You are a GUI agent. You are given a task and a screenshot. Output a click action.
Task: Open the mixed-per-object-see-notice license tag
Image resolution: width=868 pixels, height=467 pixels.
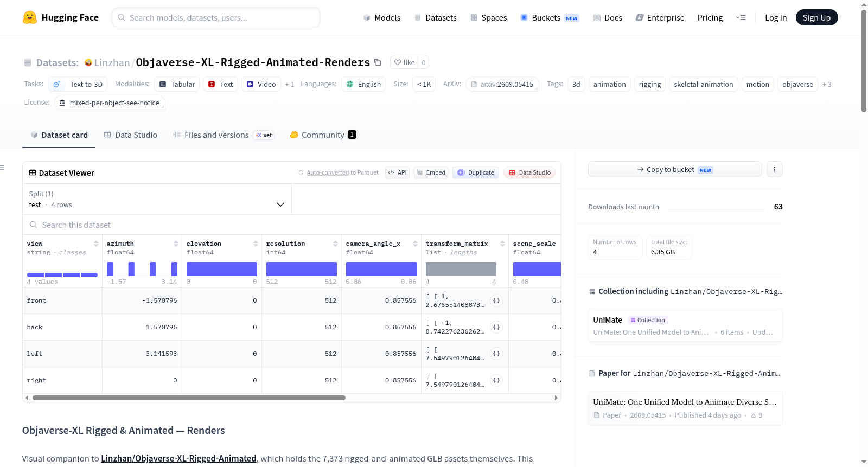click(110, 103)
